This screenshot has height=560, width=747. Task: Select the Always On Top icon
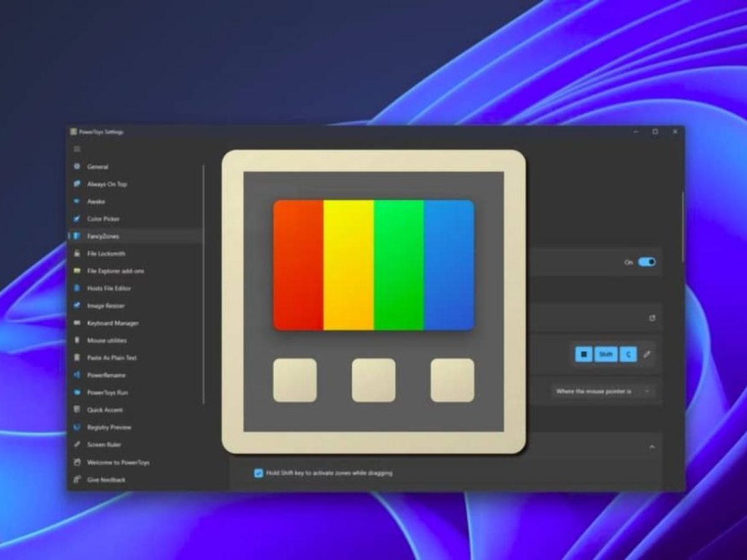click(x=77, y=184)
